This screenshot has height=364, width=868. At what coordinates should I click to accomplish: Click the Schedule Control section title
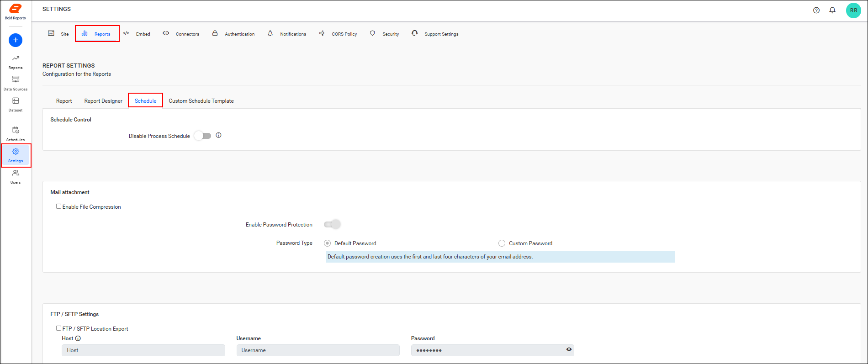71,120
